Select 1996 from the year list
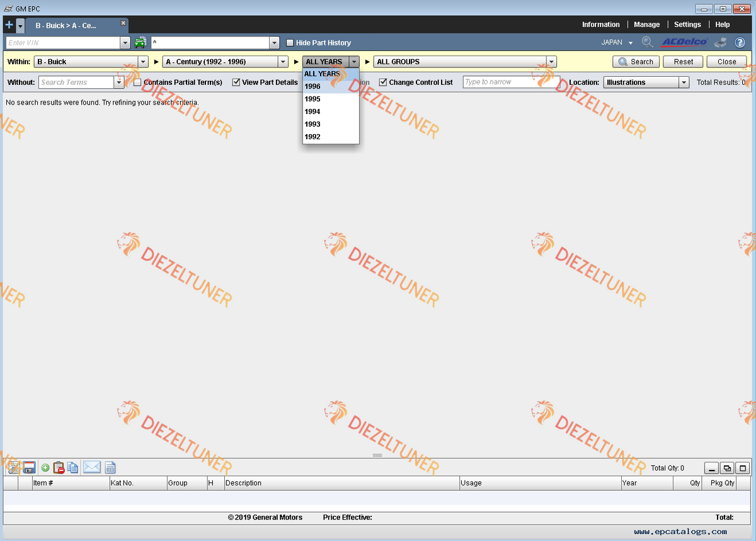This screenshot has width=756, height=541. coord(331,86)
